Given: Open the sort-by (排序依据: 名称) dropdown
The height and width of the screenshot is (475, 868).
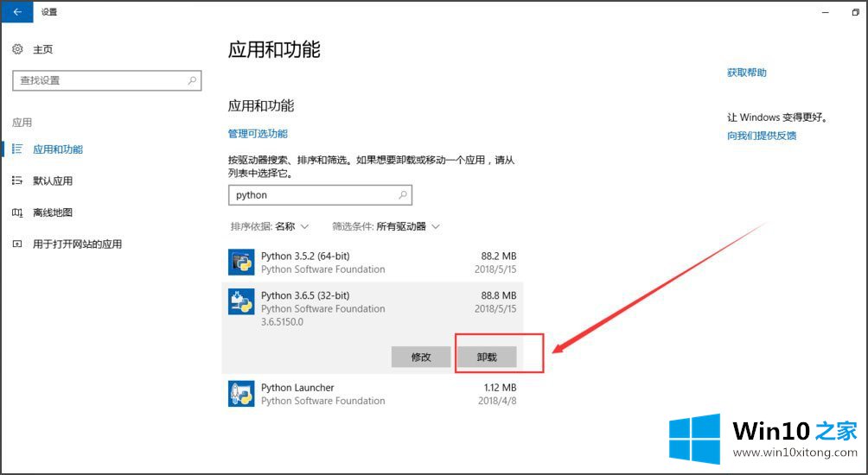Looking at the screenshot, I should (x=270, y=226).
